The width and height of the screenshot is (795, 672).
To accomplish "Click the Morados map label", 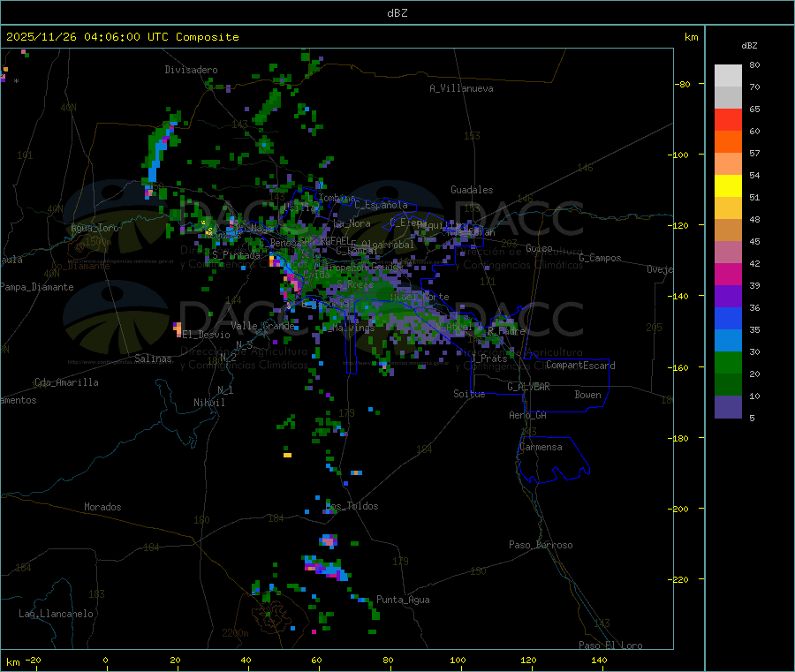I will [102, 507].
